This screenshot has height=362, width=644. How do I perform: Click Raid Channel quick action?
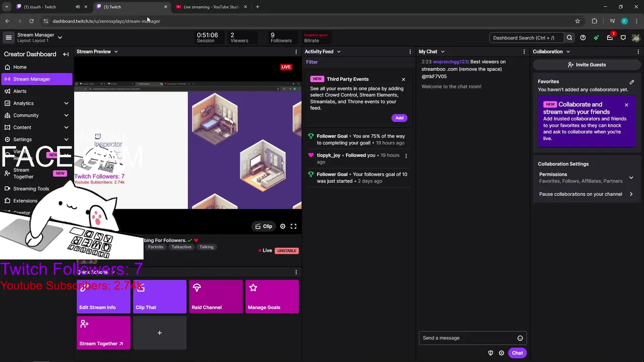(216, 297)
